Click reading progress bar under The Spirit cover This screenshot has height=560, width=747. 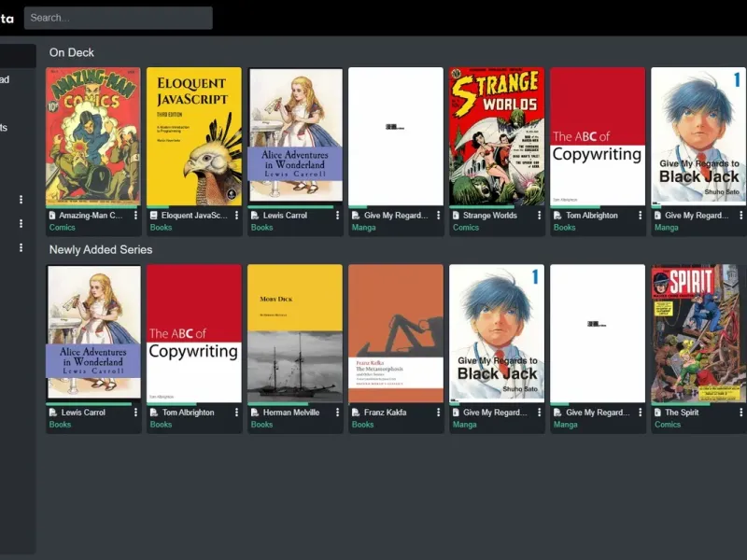(698, 404)
